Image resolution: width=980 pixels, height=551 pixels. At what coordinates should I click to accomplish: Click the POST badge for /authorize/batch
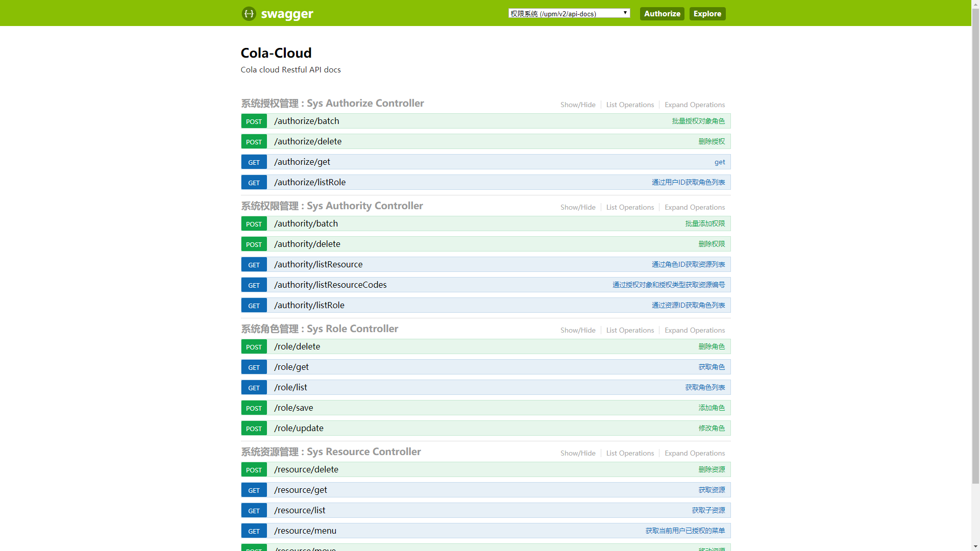[x=254, y=121]
